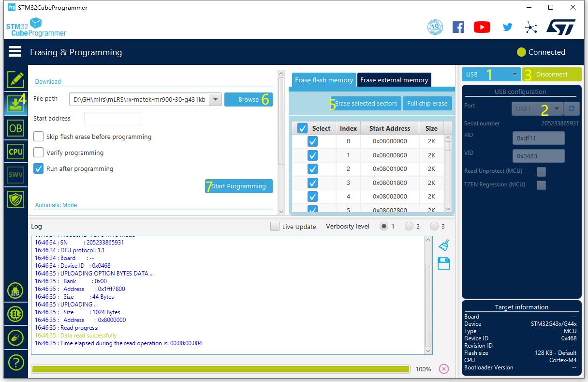Expand the file path dropdown arrow
Viewport: 588px width, 382px height.
216,100
